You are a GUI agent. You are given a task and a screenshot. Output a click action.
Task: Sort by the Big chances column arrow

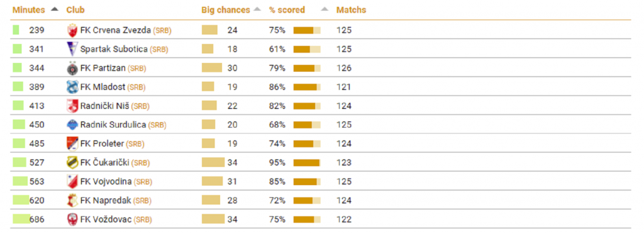[x=257, y=9]
